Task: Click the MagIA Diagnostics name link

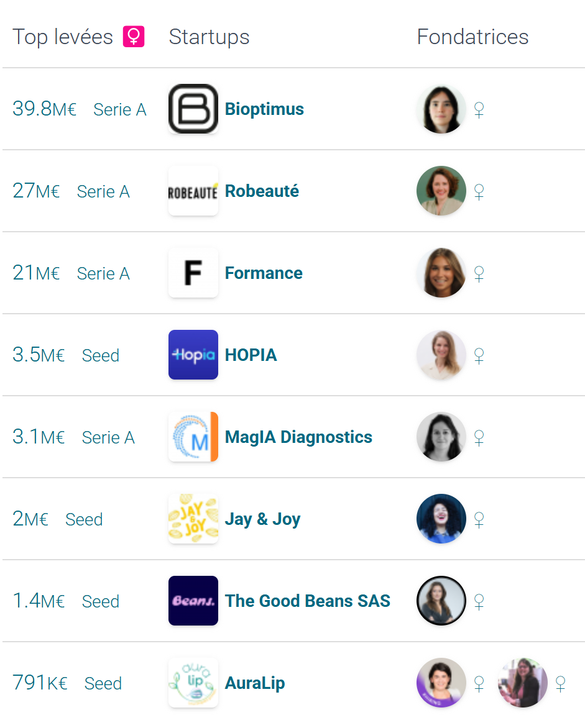Action: click(299, 437)
